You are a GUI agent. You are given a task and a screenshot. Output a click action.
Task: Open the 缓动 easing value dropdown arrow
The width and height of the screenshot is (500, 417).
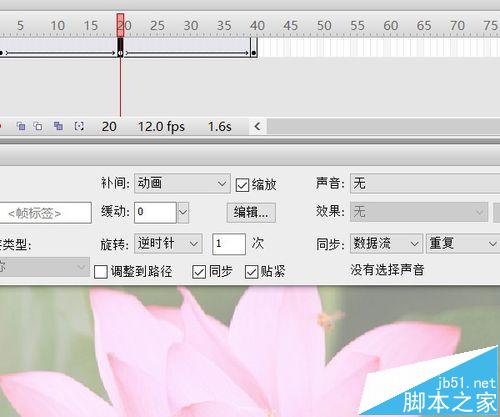tap(183, 212)
